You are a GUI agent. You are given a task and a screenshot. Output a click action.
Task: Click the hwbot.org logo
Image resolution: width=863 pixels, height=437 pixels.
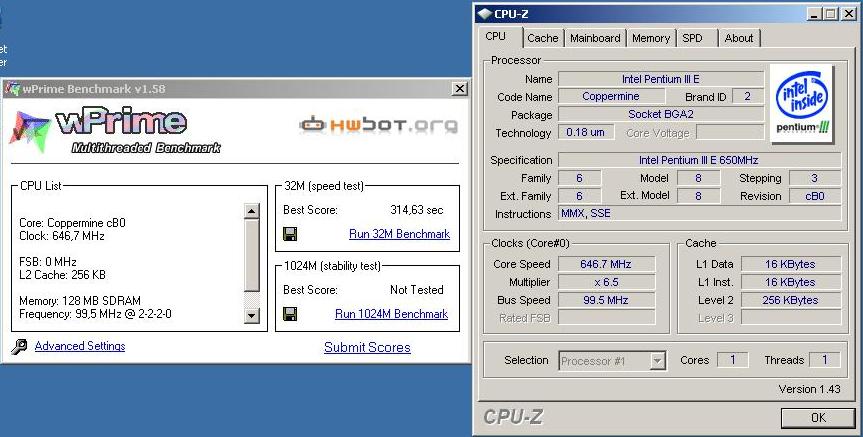pyautogui.click(x=379, y=124)
